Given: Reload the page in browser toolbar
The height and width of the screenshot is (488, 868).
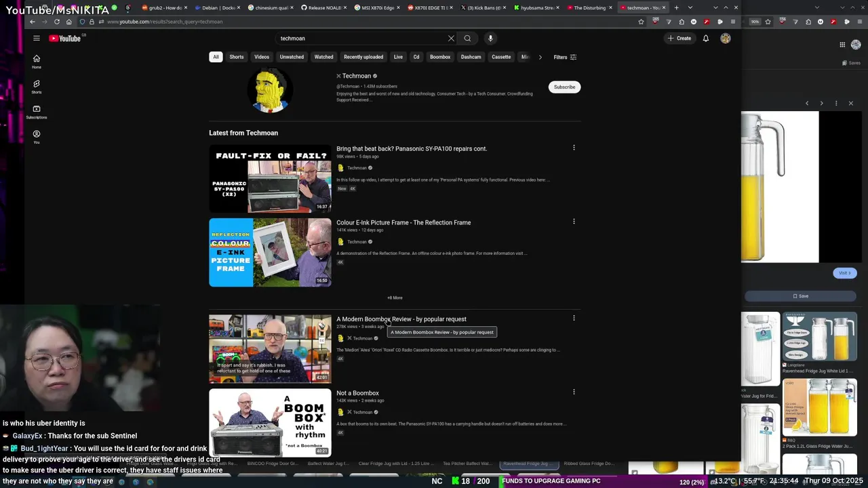Looking at the screenshot, I should tap(56, 22).
